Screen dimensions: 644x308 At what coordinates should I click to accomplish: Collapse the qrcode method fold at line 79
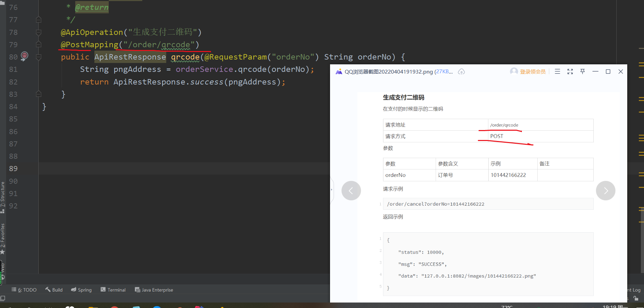[38, 44]
